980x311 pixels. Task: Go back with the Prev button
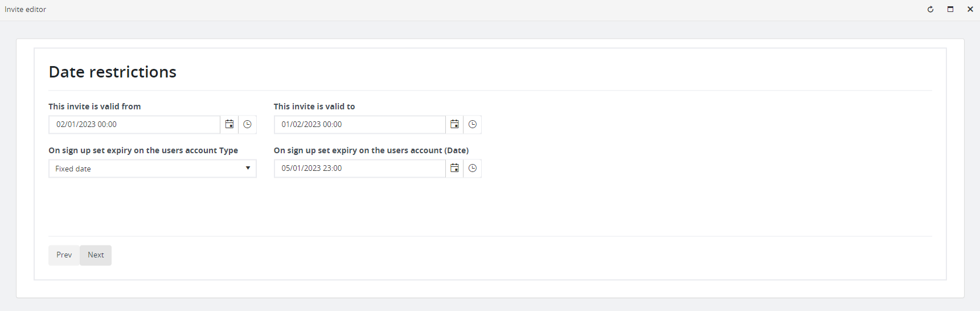[x=64, y=255]
